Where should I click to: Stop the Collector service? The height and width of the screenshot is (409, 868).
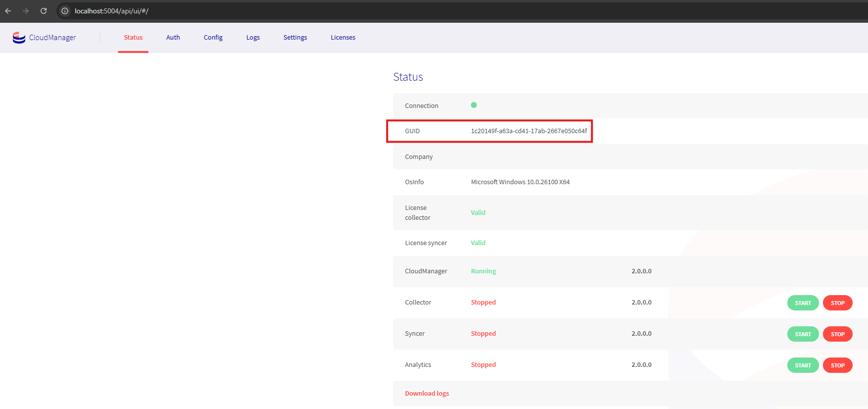[837, 303]
